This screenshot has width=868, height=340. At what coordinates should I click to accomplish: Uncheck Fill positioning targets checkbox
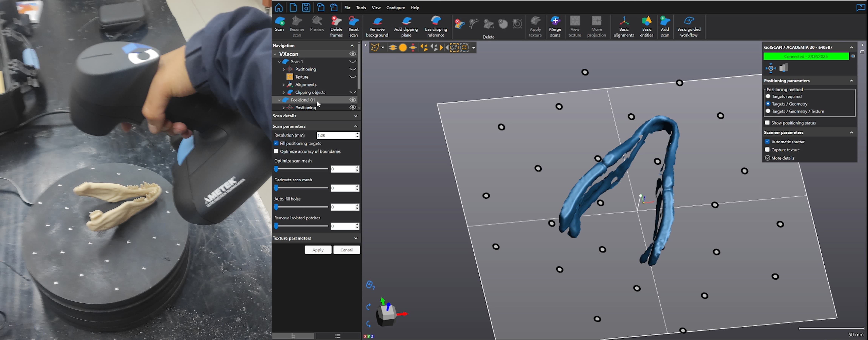(x=276, y=143)
